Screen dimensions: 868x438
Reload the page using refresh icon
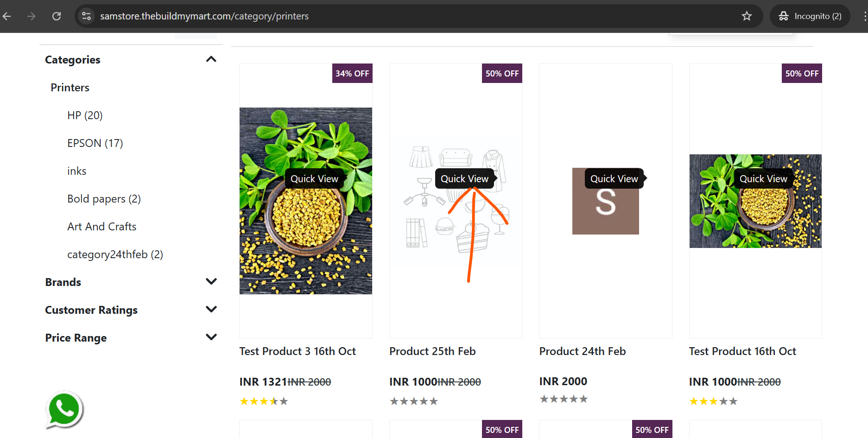(57, 16)
